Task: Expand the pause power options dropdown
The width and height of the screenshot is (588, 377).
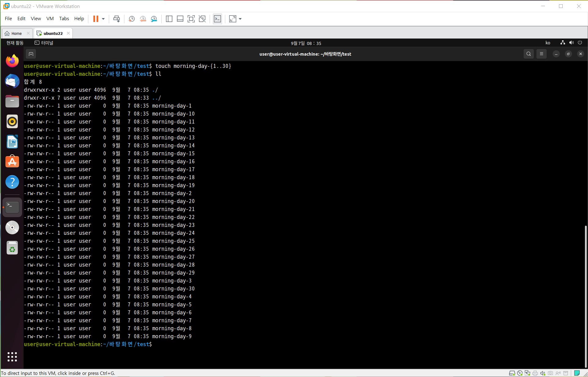Action: 103,19
